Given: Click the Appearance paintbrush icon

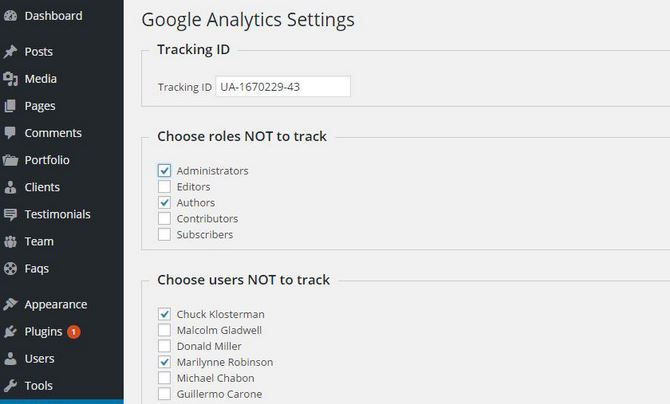Looking at the screenshot, I should (x=10, y=304).
